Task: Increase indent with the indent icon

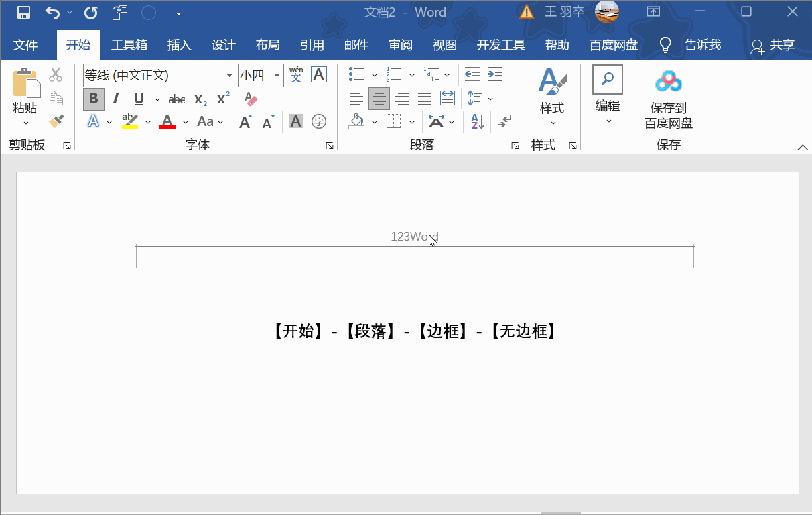Action: coord(495,74)
